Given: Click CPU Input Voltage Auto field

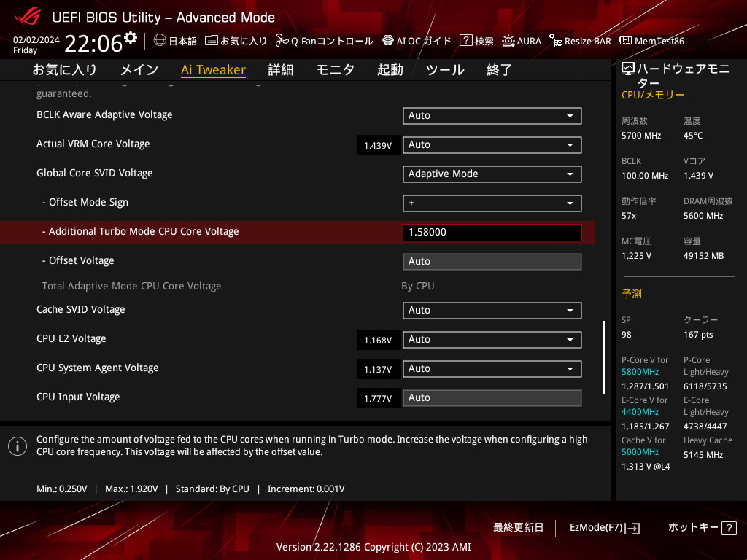Looking at the screenshot, I should pos(492,397).
